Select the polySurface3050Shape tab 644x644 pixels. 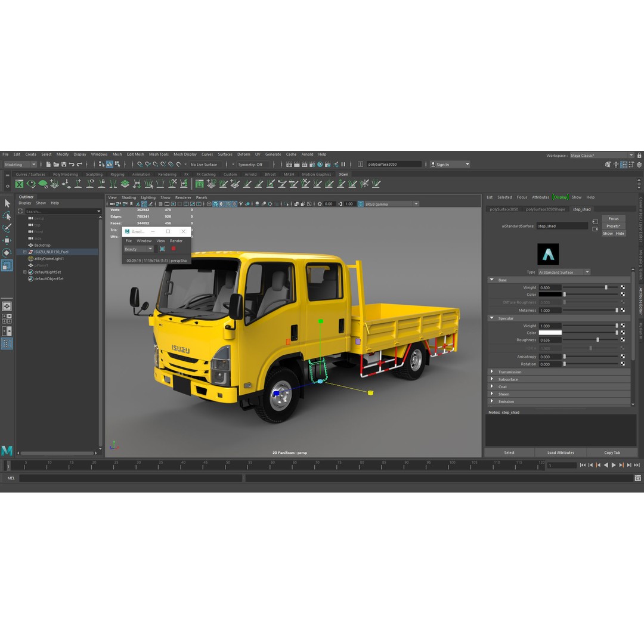click(546, 209)
